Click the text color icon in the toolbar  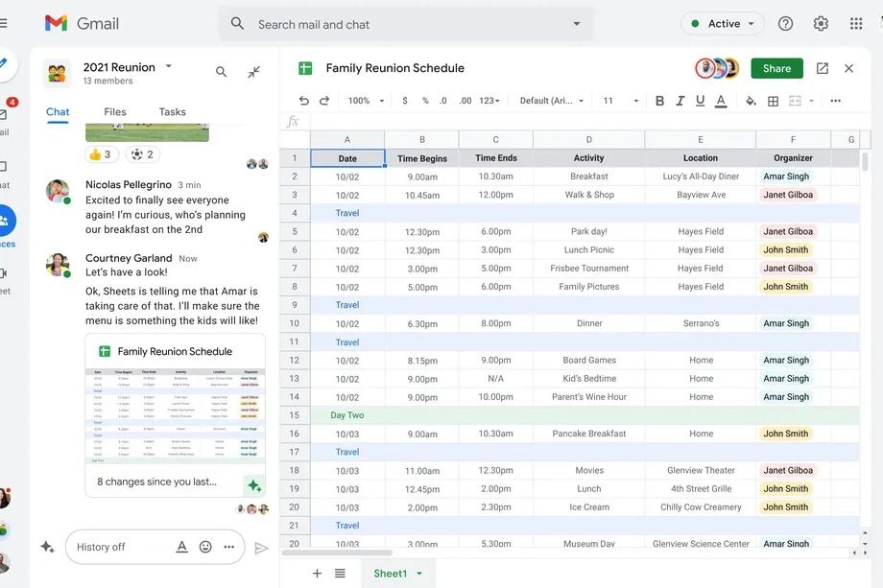pyautogui.click(x=721, y=100)
